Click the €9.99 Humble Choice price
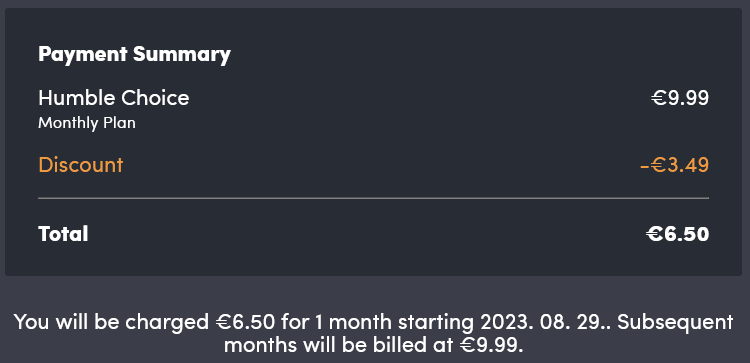The width and height of the screenshot is (750, 363). click(x=680, y=99)
